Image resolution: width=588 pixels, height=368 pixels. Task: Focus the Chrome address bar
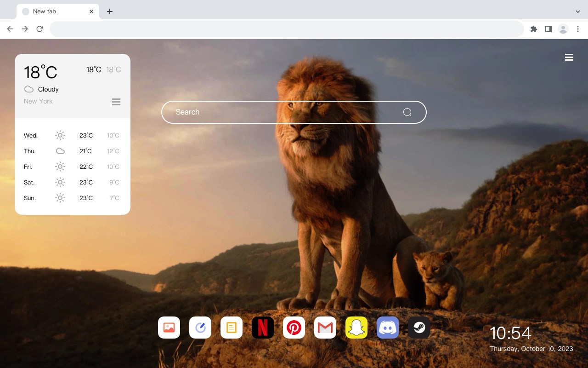pos(287,29)
